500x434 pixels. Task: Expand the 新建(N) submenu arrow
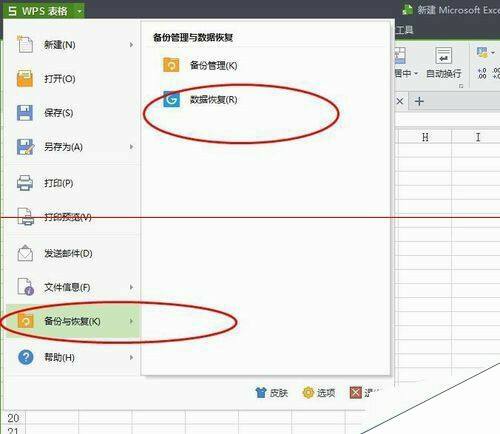click(131, 45)
